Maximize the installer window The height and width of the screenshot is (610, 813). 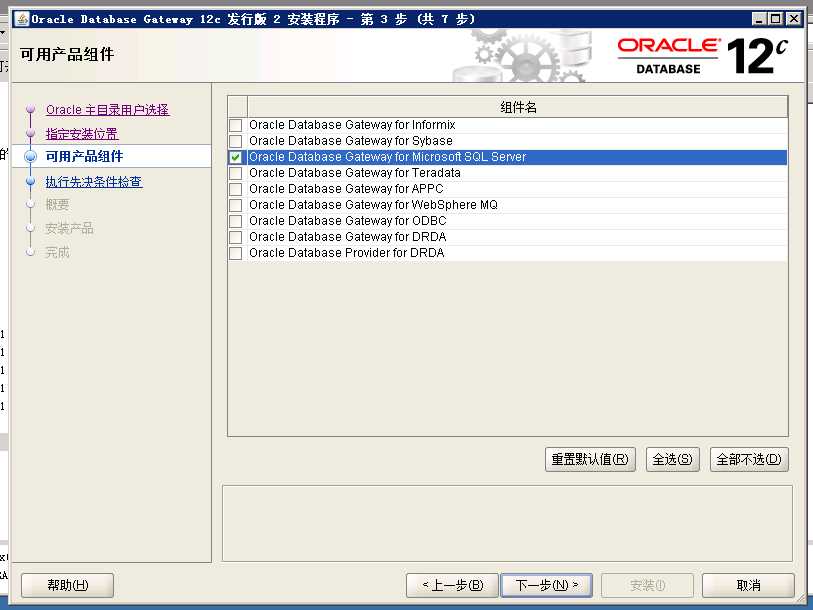[x=776, y=19]
